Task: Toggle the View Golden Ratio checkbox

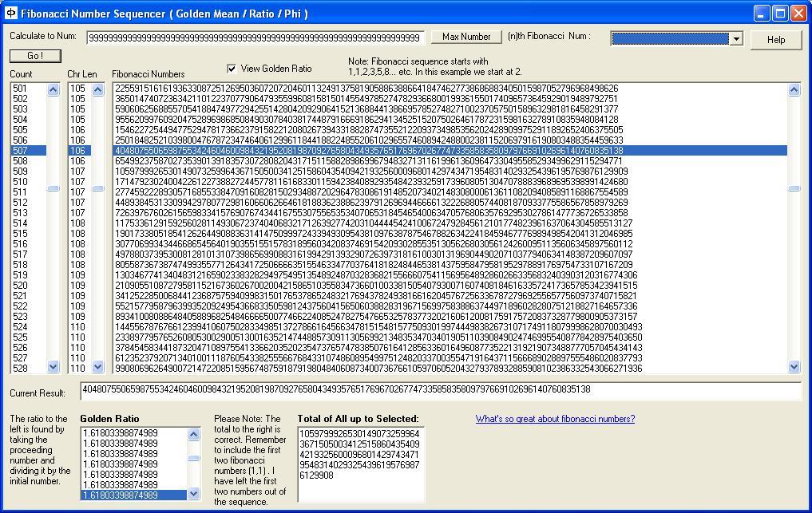Action: click(232, 69)
